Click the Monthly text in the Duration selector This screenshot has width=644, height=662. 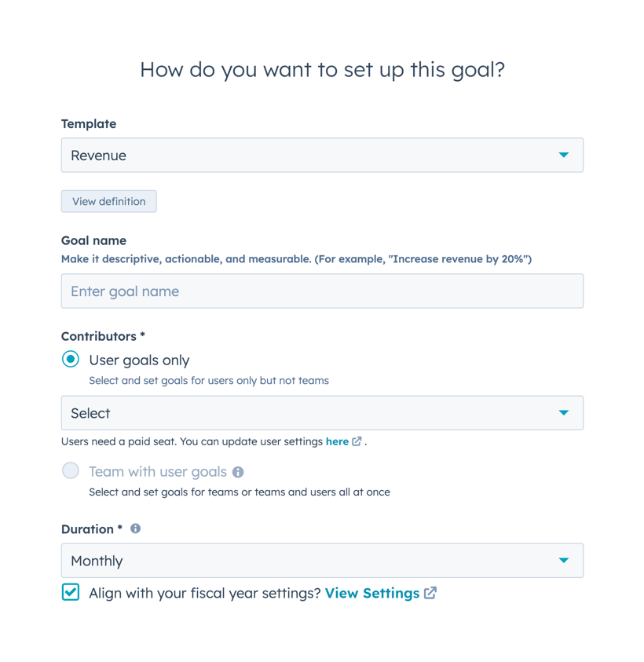[x=96, y=560]
